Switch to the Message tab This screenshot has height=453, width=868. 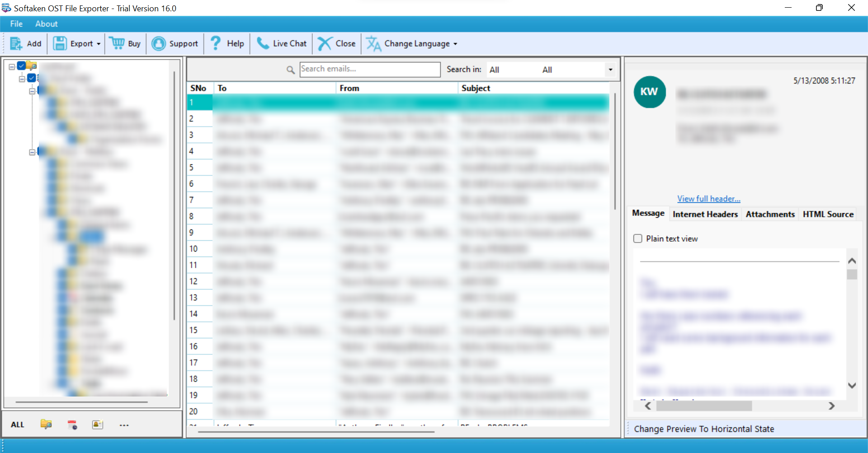pyautogui.click(x=648, y=213)
